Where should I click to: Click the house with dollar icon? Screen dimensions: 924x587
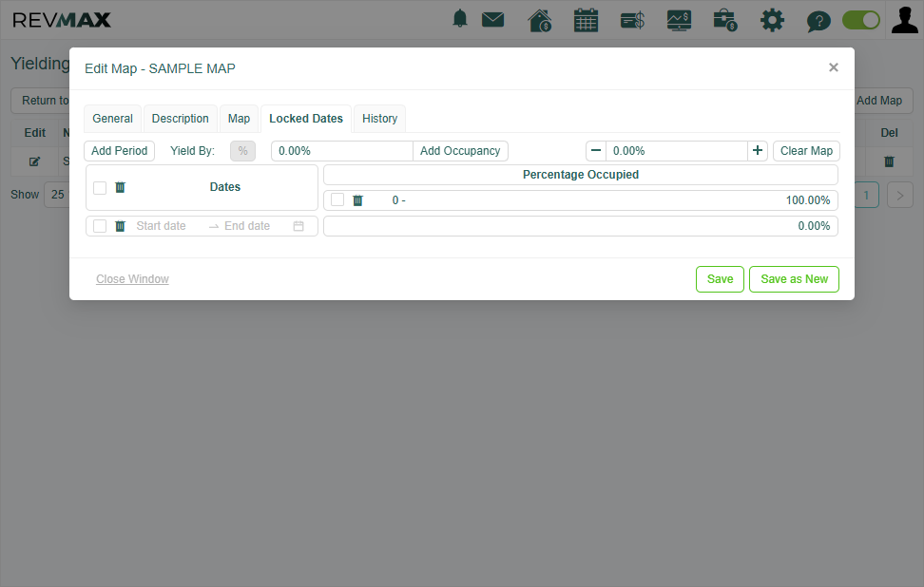(x=540, y=20)
